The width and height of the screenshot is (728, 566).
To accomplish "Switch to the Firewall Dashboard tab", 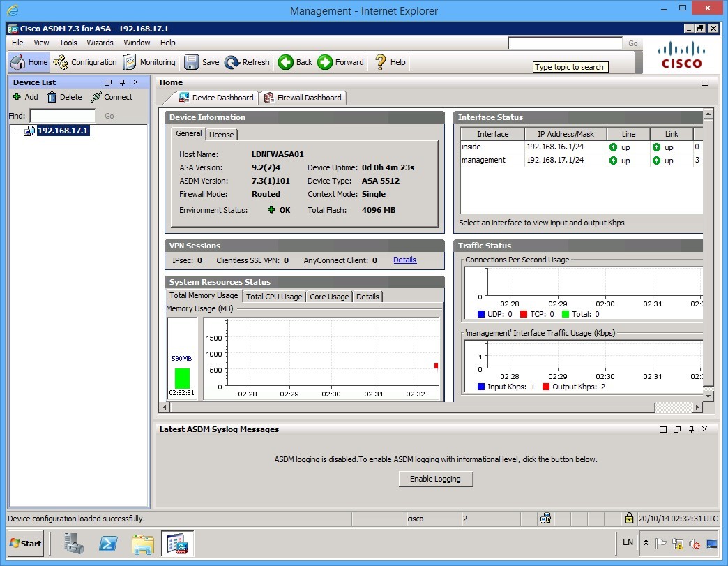I will click(303, 98).
